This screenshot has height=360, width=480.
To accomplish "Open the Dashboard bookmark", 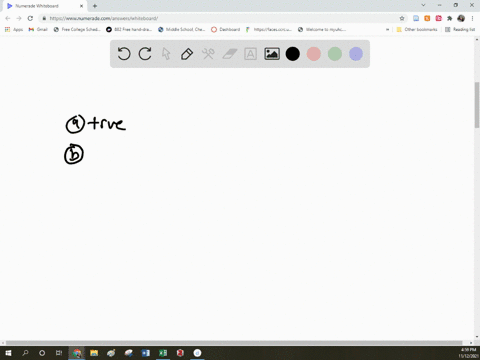I will 226,29.
